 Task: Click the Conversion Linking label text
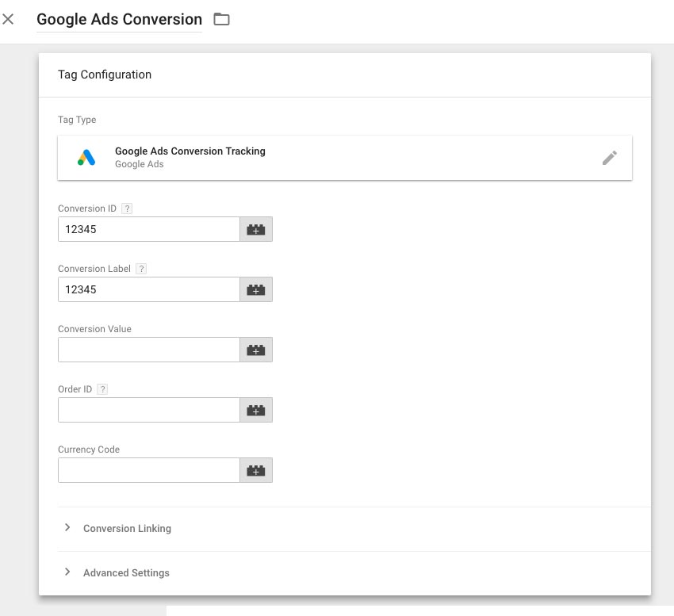[x=127, y=528]
